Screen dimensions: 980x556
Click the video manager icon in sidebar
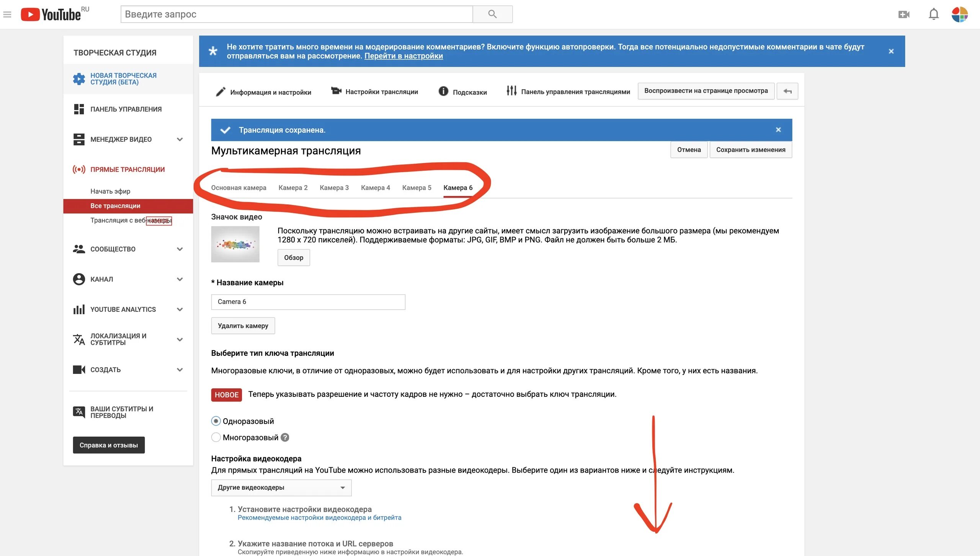[x=79, y=139]
